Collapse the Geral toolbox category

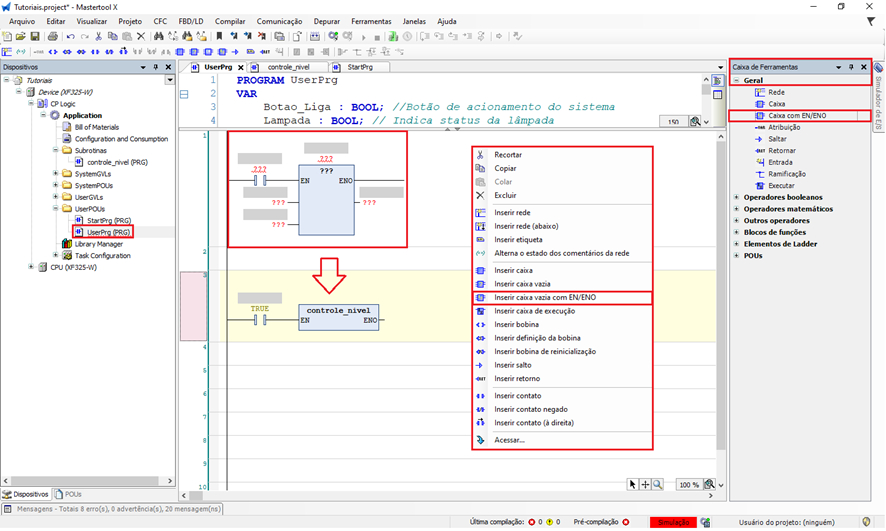pyautogui.click(x=737, y=79)
